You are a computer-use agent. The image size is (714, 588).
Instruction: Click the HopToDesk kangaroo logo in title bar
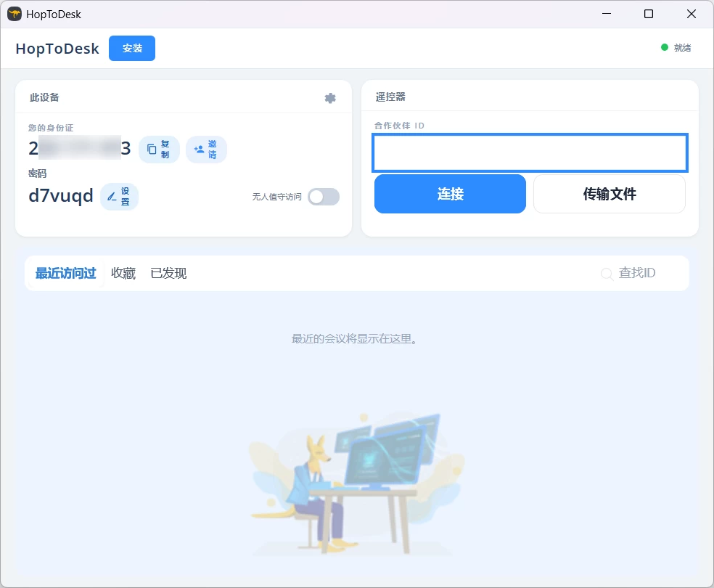(14, 14)
